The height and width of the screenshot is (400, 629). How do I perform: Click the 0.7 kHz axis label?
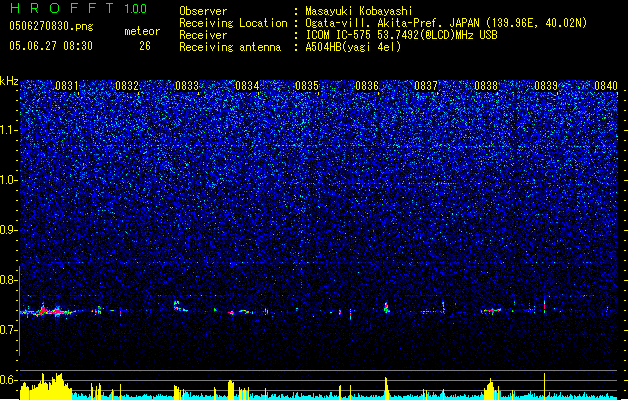tap(8, 330)
